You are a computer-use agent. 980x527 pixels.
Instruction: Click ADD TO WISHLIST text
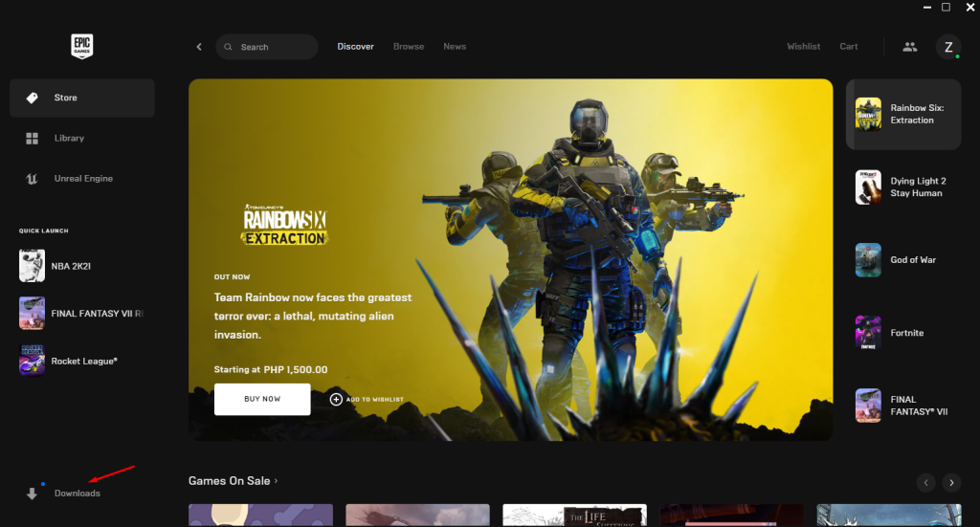click(x=375, y=400)
